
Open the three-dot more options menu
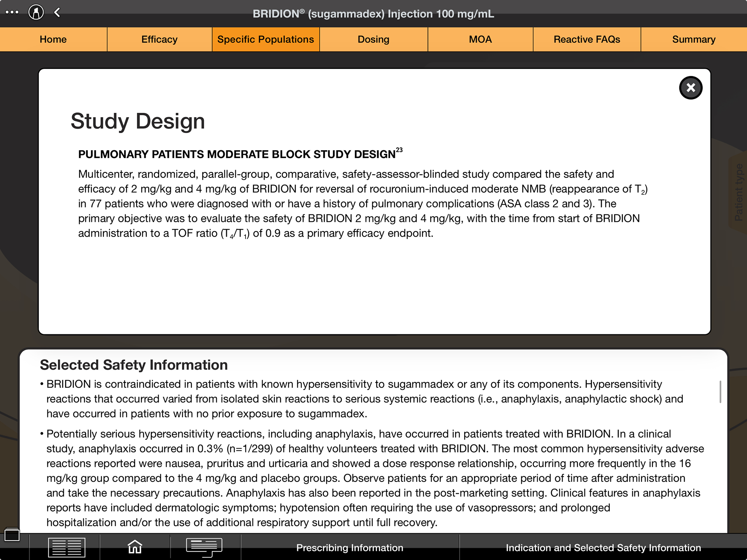[12, 12]
